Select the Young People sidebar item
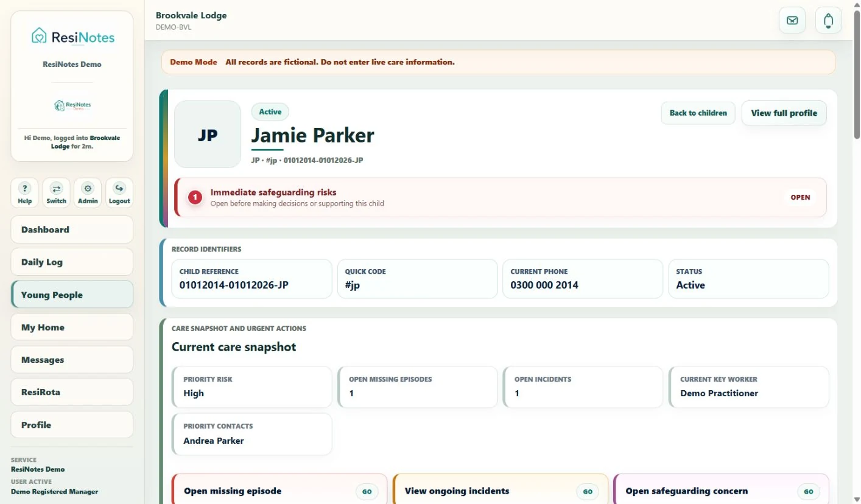This screenshot has height=504, width=861. coord(72,295)
